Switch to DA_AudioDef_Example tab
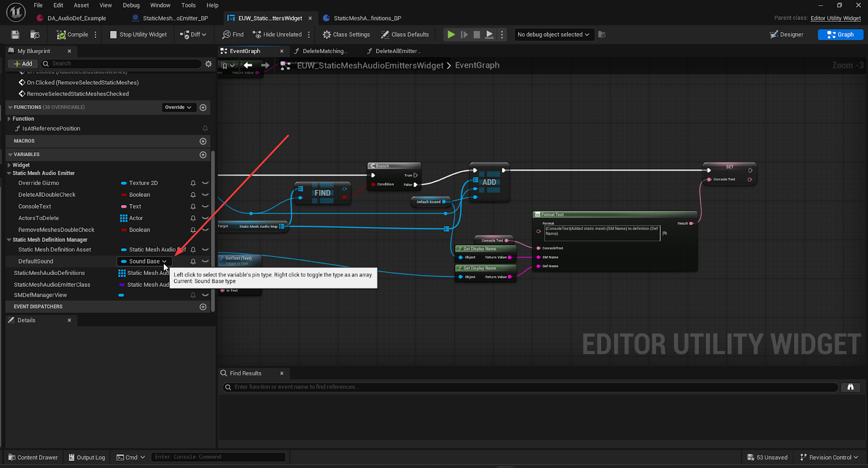 pyautogui.click(x=76, y=18)
